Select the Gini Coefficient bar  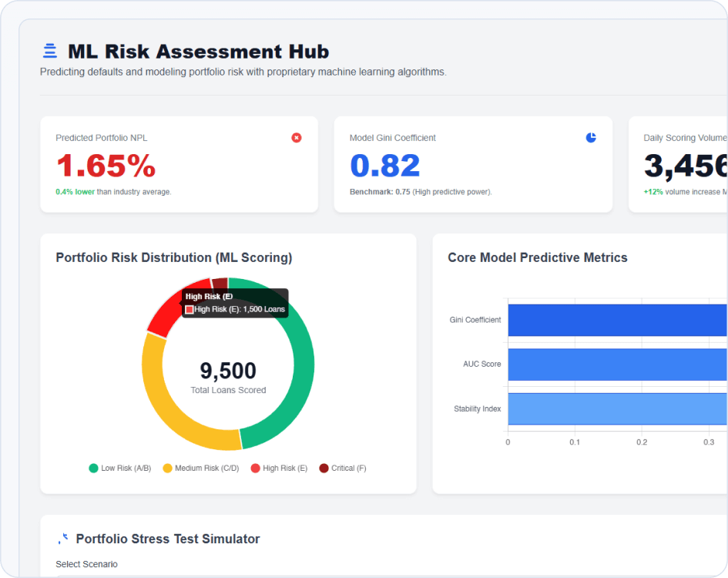click(616, 320)
